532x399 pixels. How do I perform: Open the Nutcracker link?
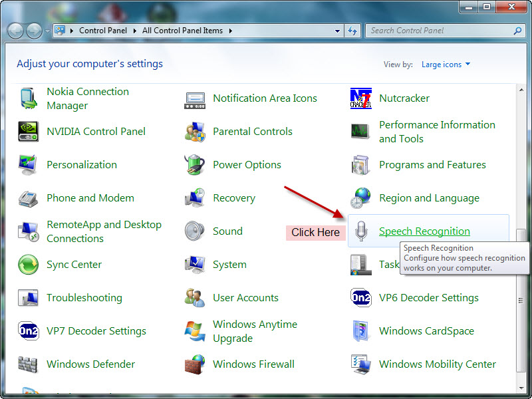point(404,98)
